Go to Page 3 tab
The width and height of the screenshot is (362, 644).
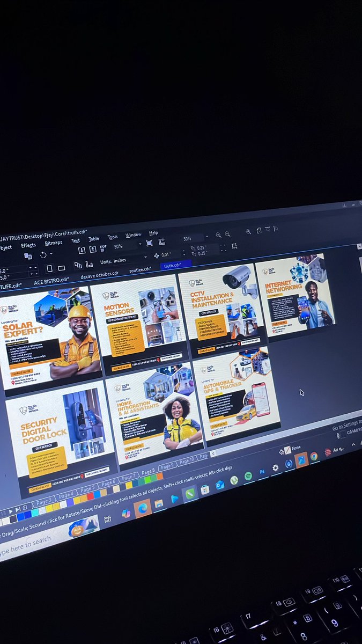point(44,501)
